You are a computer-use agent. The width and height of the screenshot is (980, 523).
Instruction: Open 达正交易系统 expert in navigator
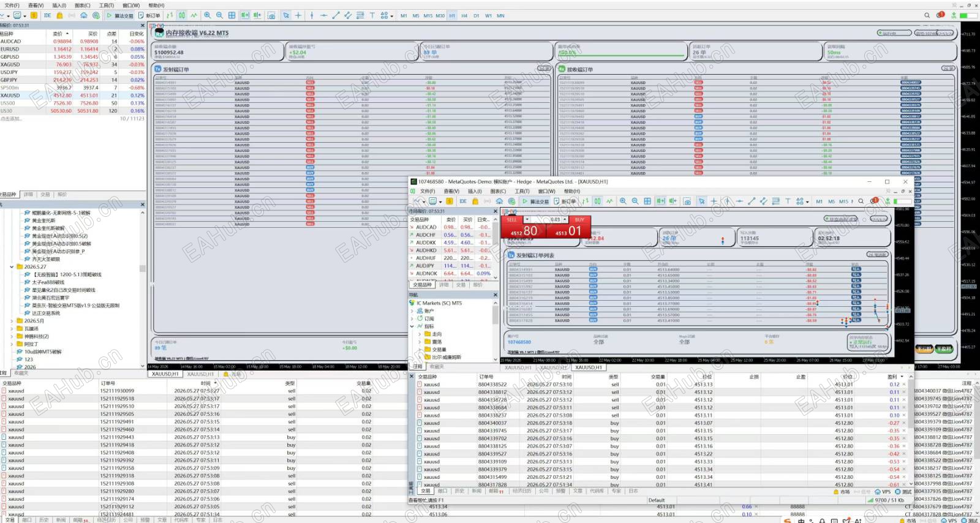pyautogui.click(x=46, y=313)
